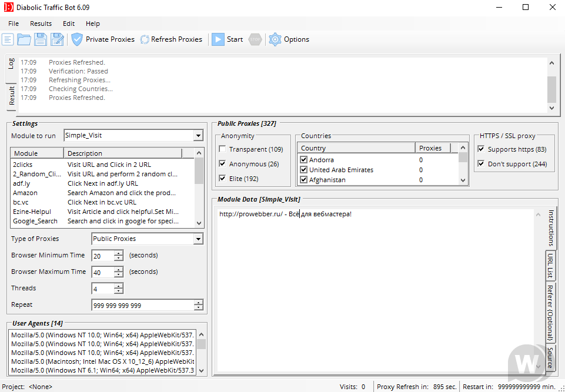Sort by the Proxies column header
The height and width of the screenshot is (392, 565).
tap(433, 148)
